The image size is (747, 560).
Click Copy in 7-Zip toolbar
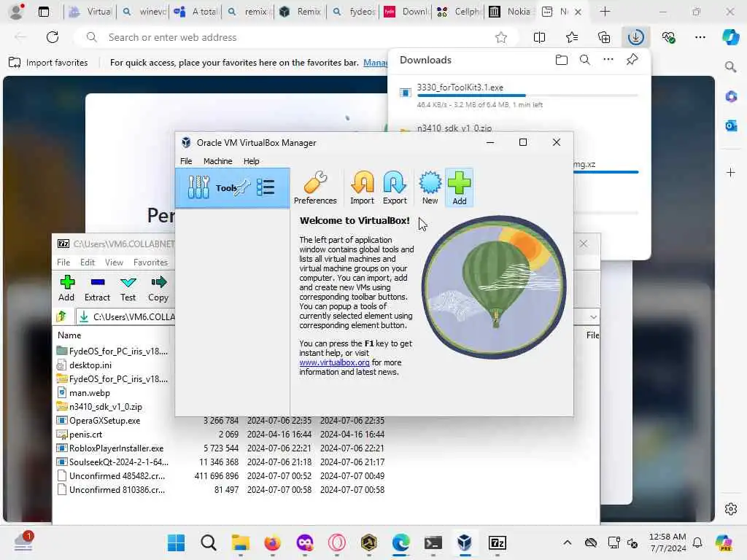click(158, 288)
